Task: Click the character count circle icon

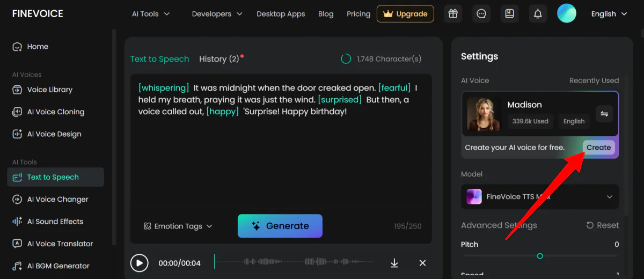Action: (346, 59)
